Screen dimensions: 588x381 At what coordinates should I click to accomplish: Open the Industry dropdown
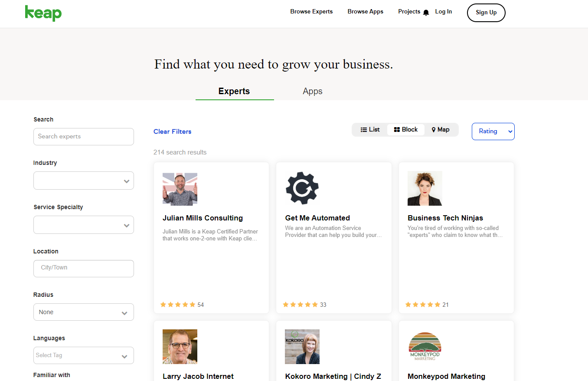(84, 181)
